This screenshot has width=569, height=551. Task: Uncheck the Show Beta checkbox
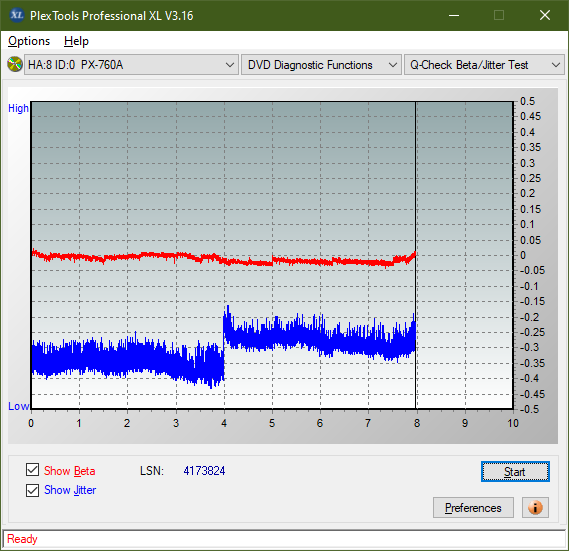32,470
